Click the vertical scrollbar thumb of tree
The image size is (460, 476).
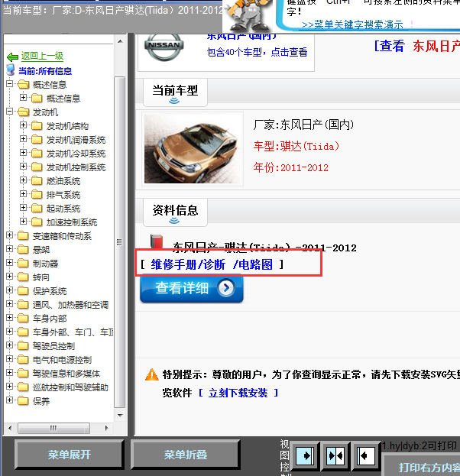click(x=120, y=242)
